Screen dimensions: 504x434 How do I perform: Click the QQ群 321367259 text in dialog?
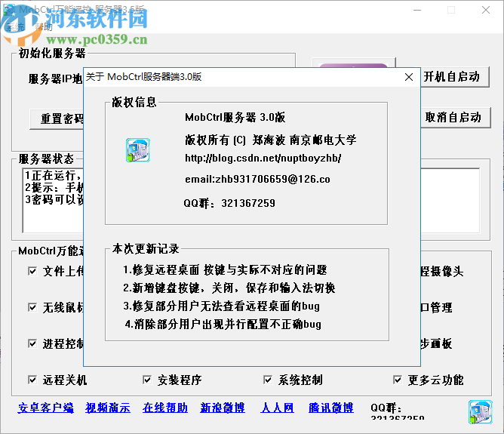pos(229,203)
